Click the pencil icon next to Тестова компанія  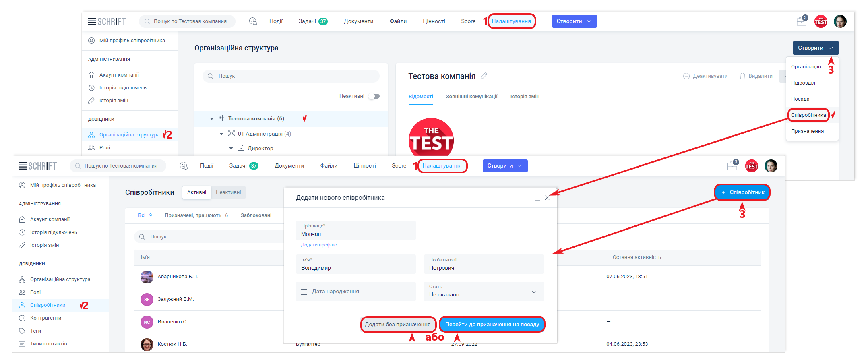(484, 76)
